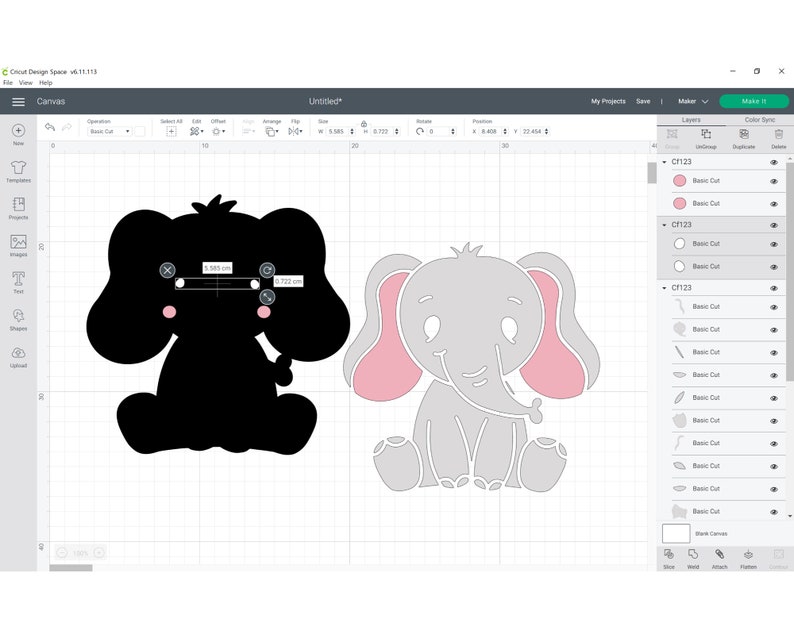
Task: Undo the last action
Action: click(50, 127)
